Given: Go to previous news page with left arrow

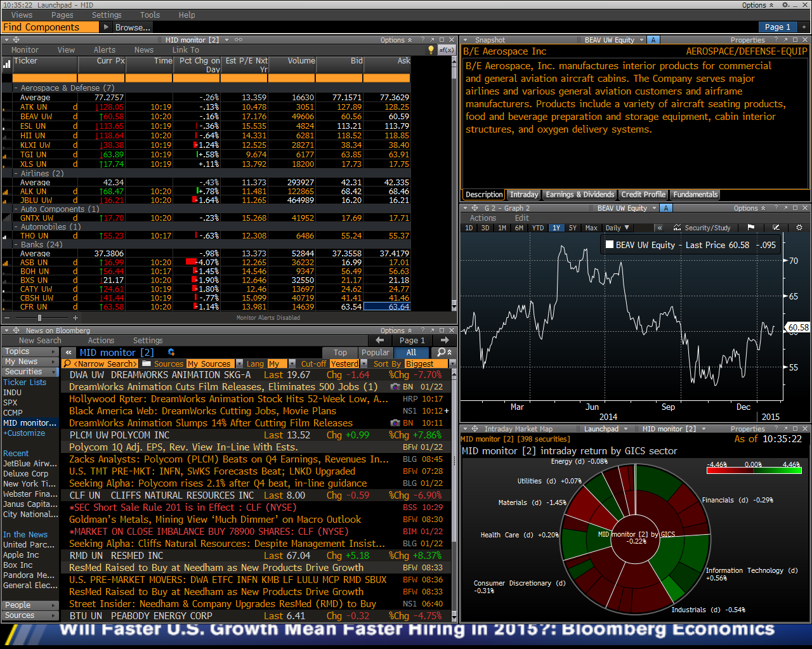Looking at the screenshot, I should [x=380, y=341].
